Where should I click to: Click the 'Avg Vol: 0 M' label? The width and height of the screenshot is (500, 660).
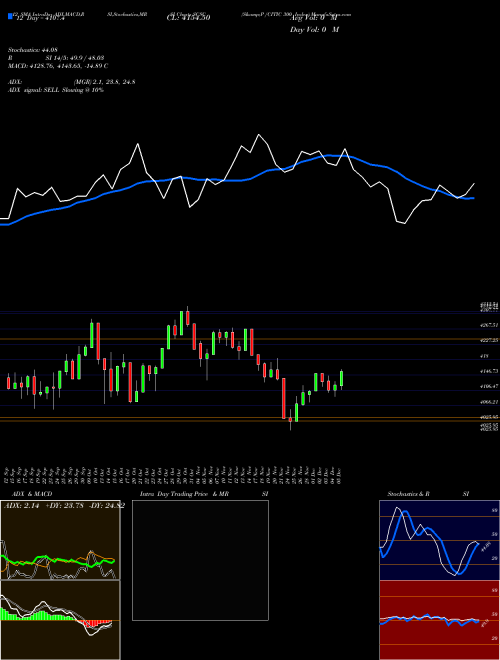click(x=314, y=18)
